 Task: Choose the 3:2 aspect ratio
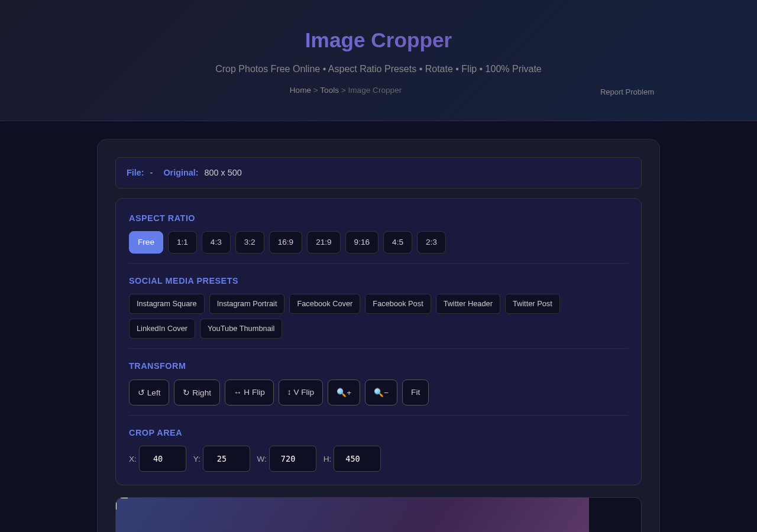250,242
